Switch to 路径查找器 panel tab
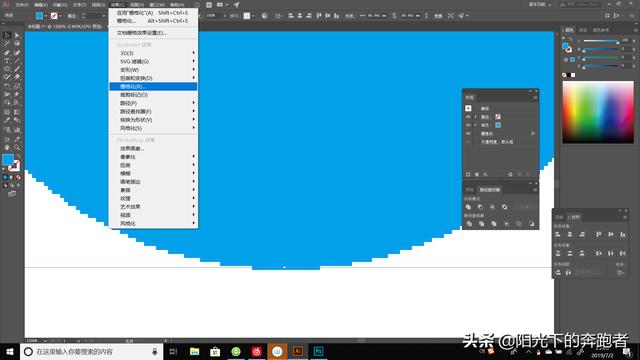The width and height of the screenshot is (640, 360). pos(489,190)
